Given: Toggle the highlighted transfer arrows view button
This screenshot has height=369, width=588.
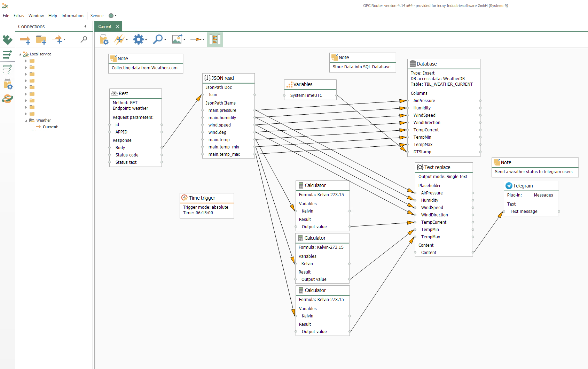Looking at the screenshot, I should pos(215,39).
